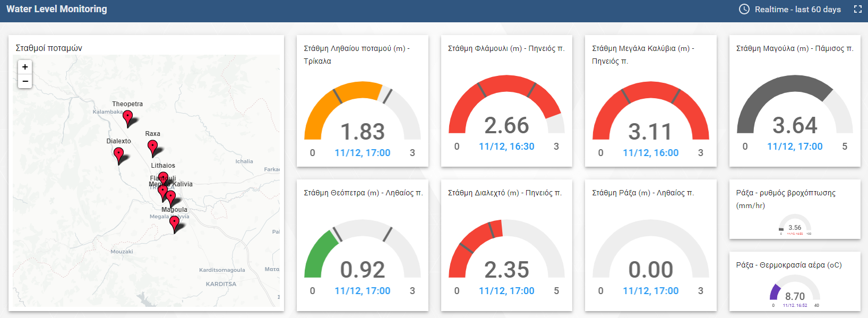
Task: Click the Ichalia label on the map
Action: coord(244,161)
